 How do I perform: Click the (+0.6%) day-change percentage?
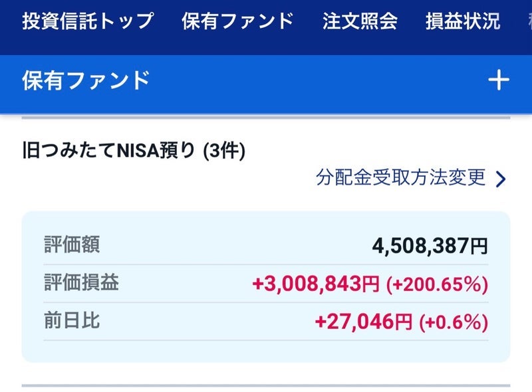454,322
